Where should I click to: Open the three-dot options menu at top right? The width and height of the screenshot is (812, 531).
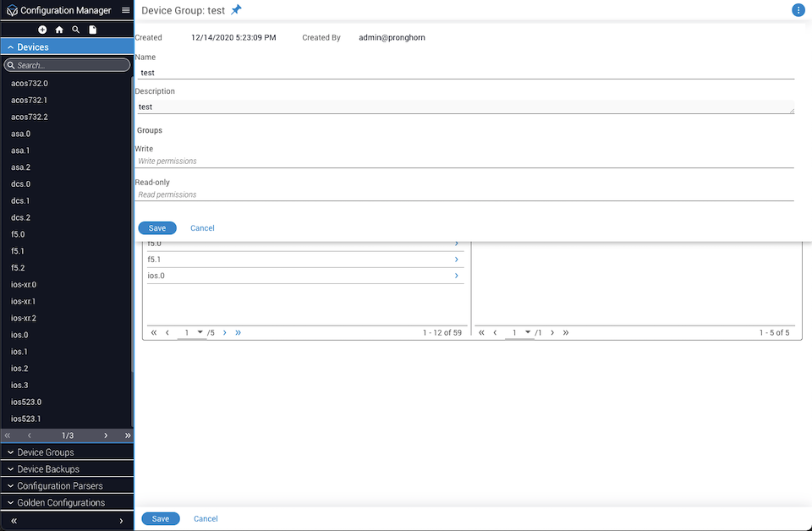(798, 10)
